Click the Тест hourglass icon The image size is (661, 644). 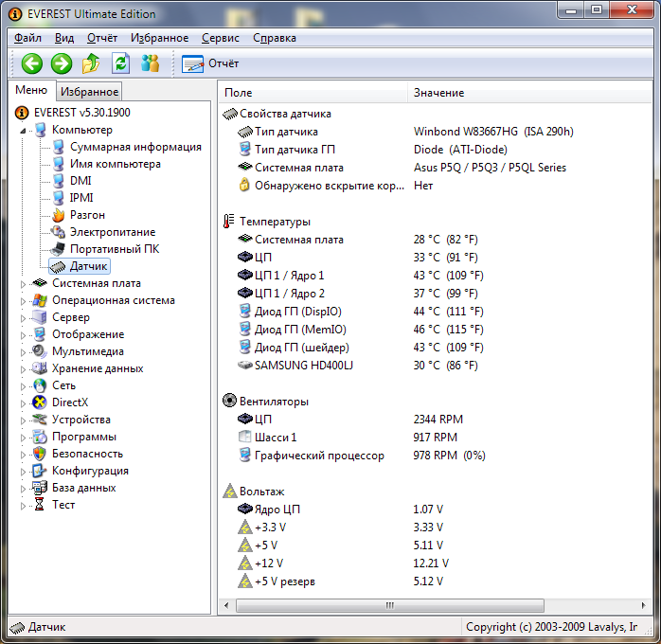(x=39, y=505)
